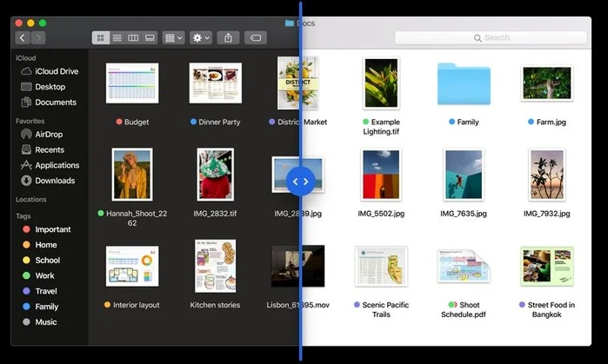Screen dimensions: 608x364
Task: Select Hannah_Shoot_2262 photo
Action: click(x=132, y=175)
